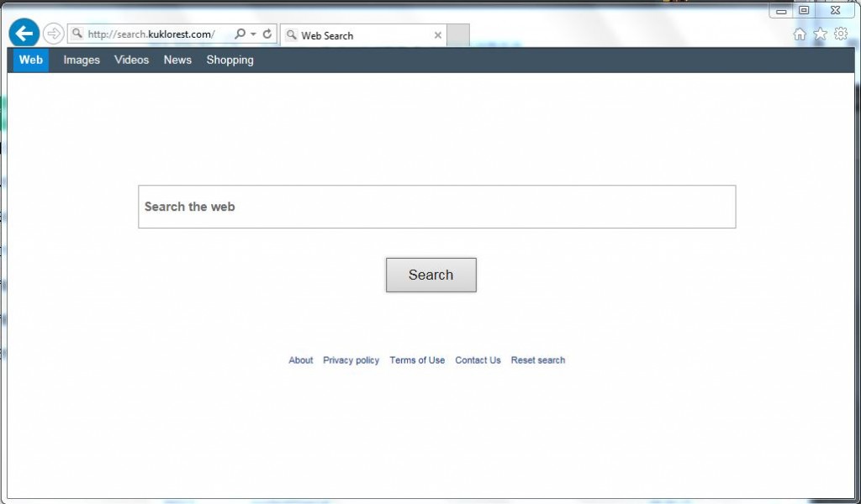Minimize the browser window
This screenshot has width=861, height=504.
[781, 10]
